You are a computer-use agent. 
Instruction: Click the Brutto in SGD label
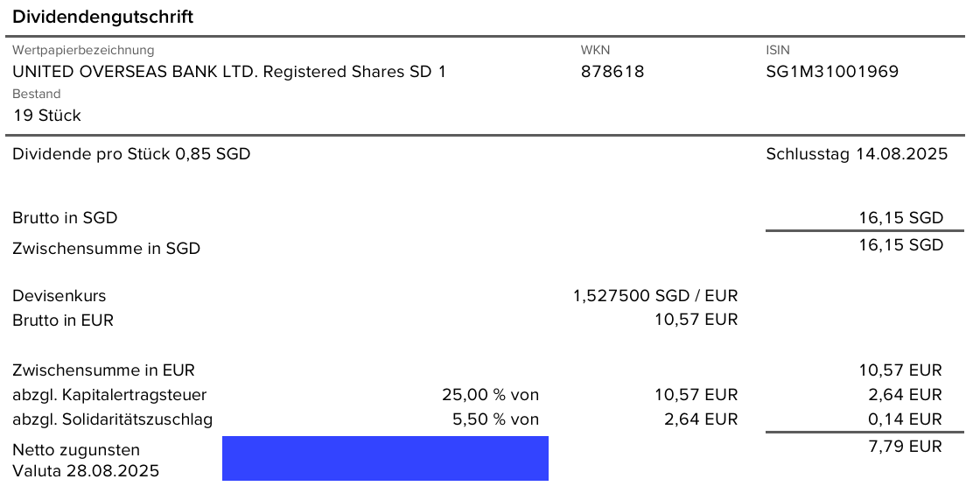point(65,218)
